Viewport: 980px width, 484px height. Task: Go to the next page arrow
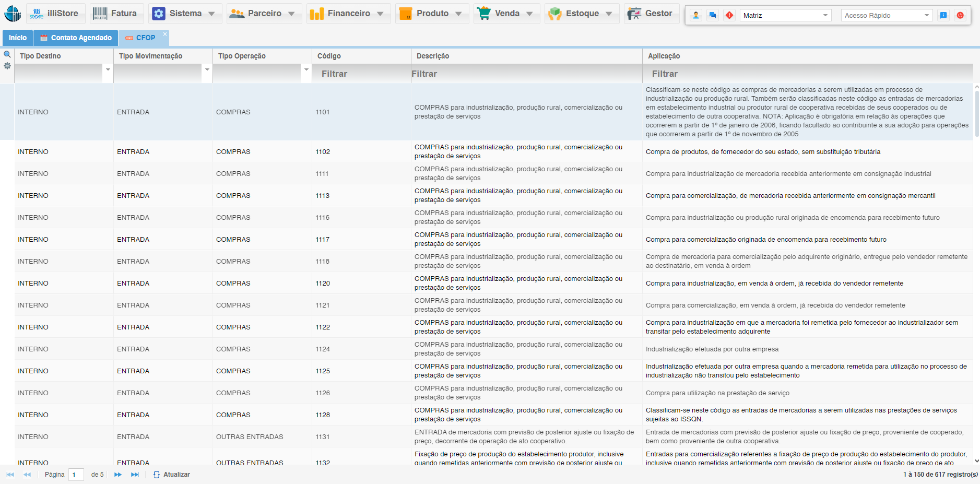118,475
